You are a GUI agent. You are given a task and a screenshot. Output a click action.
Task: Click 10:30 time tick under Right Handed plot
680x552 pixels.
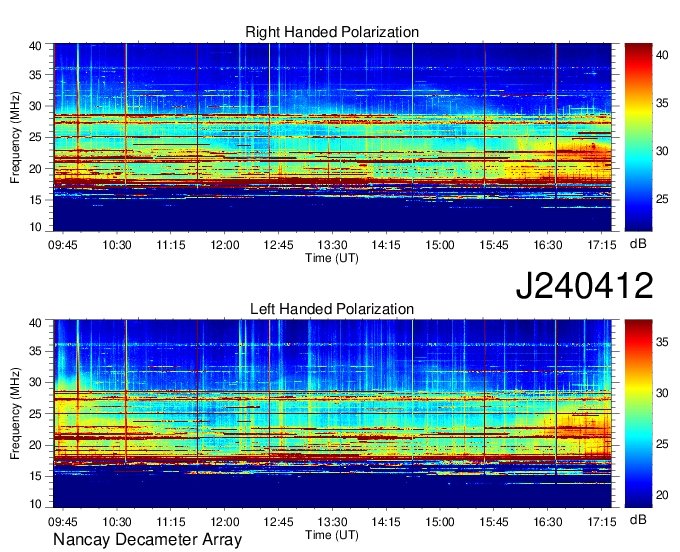(x=117, y=245)
